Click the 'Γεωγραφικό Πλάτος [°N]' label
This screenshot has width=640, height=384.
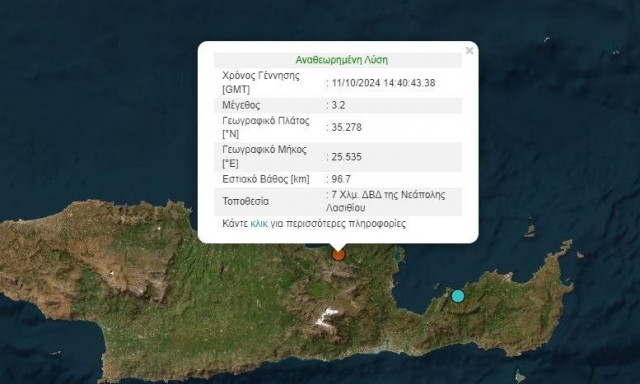tap(266, 127)
